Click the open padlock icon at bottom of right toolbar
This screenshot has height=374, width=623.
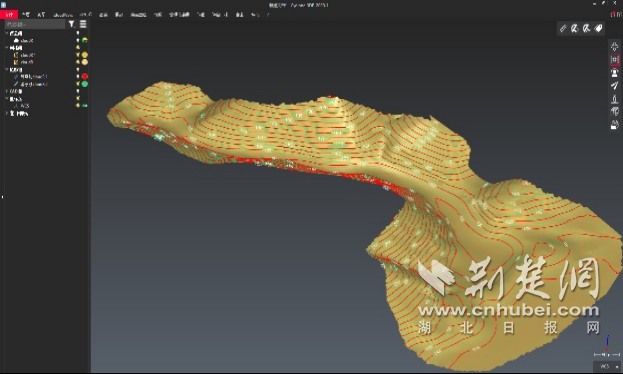click(614, 125)
